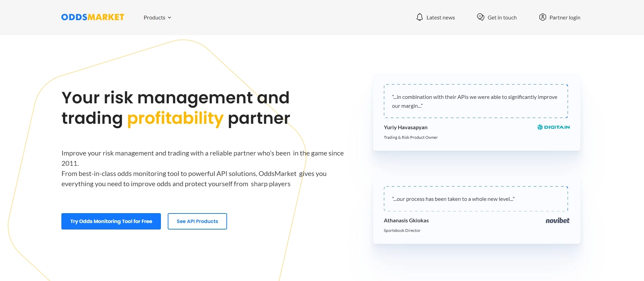The height and width of the screenshot is (281, 644).
Task: Click the Sportsbook Director job title
Action: click(x=402, y=231)
